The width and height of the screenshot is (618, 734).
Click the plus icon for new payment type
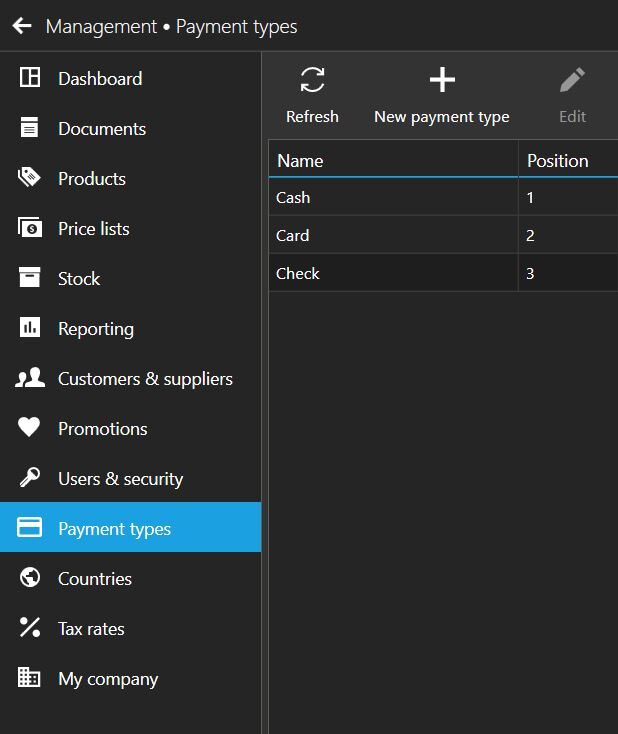(441, 80)
